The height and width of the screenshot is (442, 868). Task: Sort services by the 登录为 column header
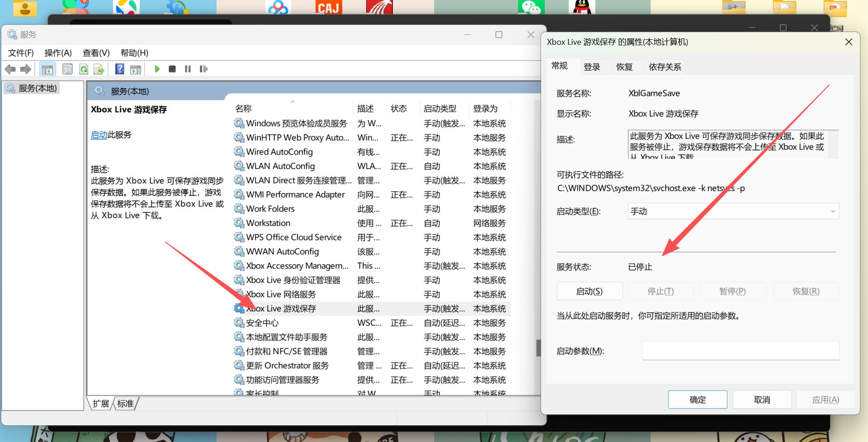tap(490, 108)
